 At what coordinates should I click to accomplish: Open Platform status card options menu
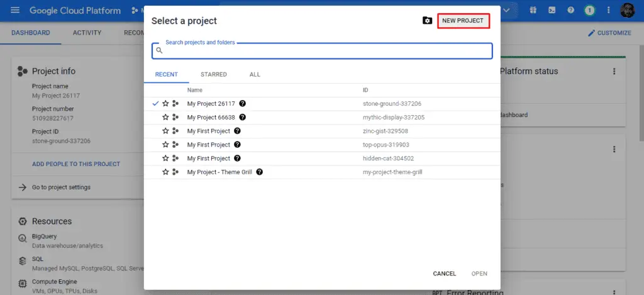click(x=614, y=71)
